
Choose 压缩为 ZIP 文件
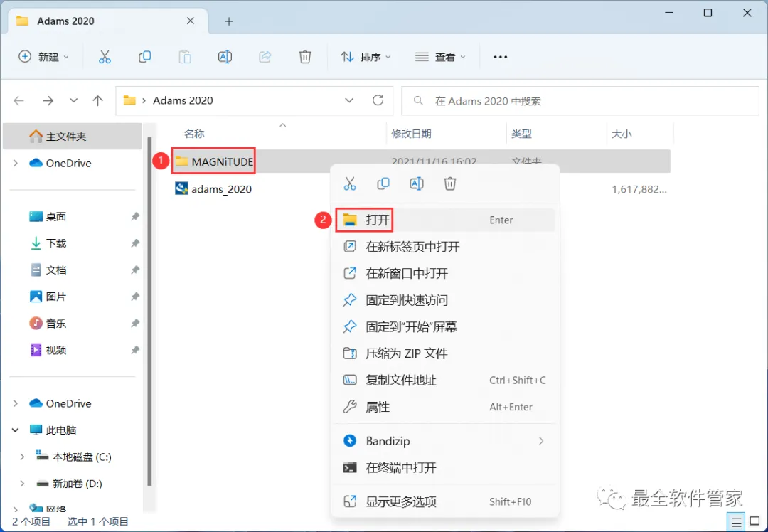(x=444, y=353)
